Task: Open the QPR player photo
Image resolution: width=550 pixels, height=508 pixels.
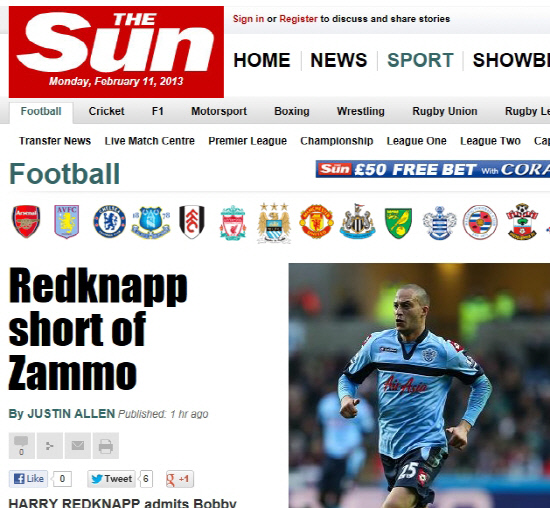Action: point(419,385)
